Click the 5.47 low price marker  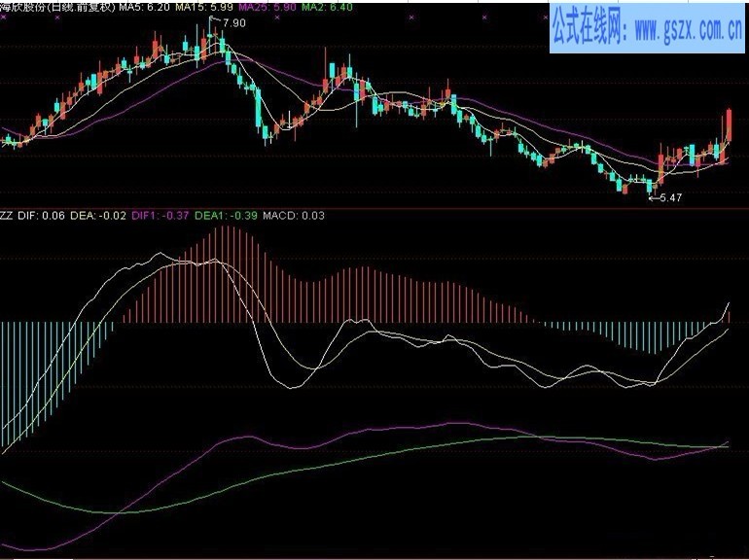[670, 197]
